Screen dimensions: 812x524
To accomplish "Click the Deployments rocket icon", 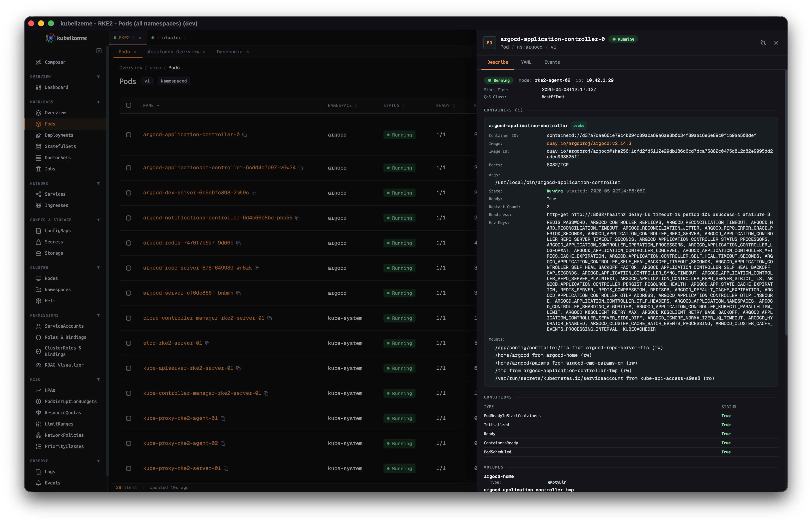I will point(38,135).
